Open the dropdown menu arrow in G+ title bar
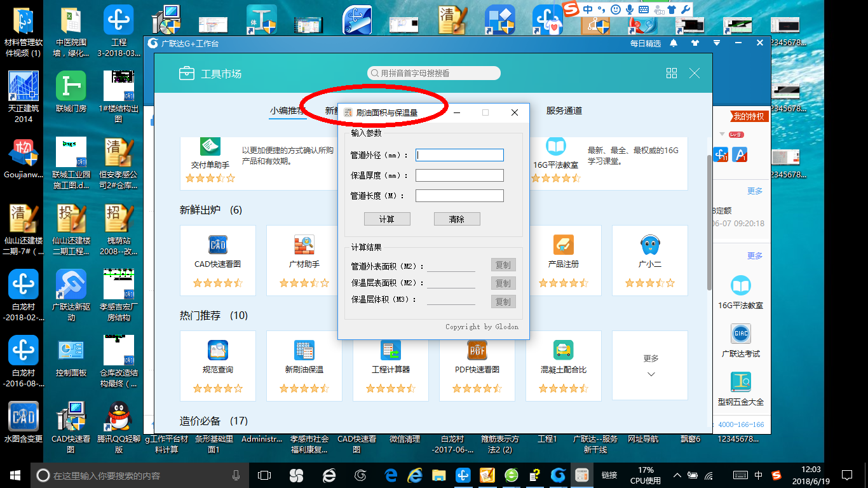Screen dimensions: 868x488 coord(716,43)
